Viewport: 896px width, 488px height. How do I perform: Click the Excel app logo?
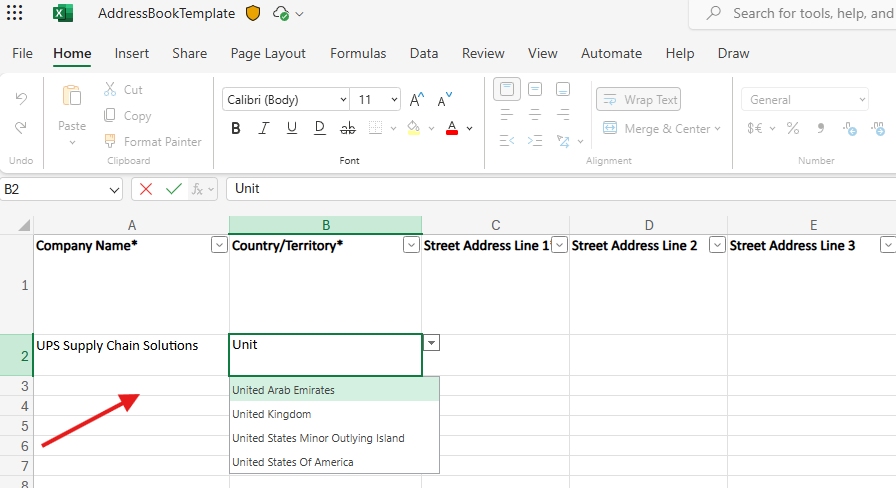point(63,13)
